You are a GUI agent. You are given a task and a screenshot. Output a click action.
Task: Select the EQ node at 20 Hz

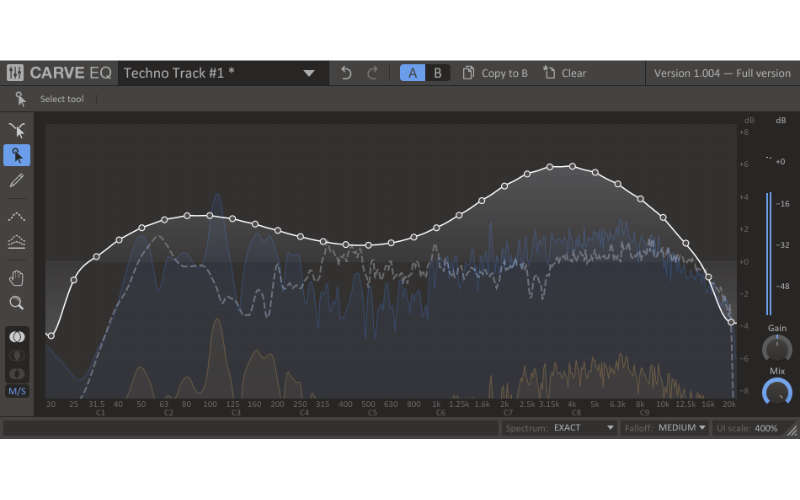click(51, 336)
